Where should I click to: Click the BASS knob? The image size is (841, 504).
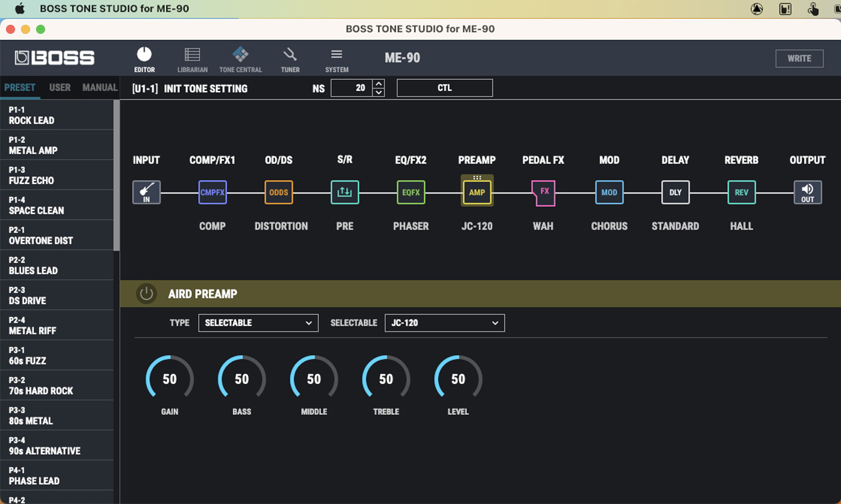pyautogui.click(x=241, y=379)
